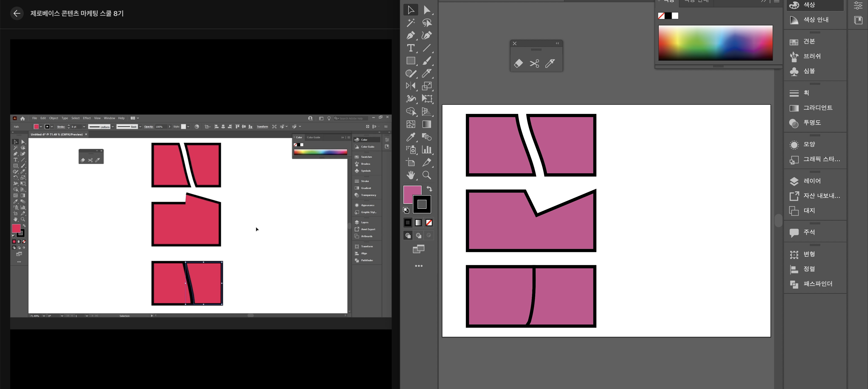Click the Scissors tool in floating panel
The image size is (868, 389).
534,63
